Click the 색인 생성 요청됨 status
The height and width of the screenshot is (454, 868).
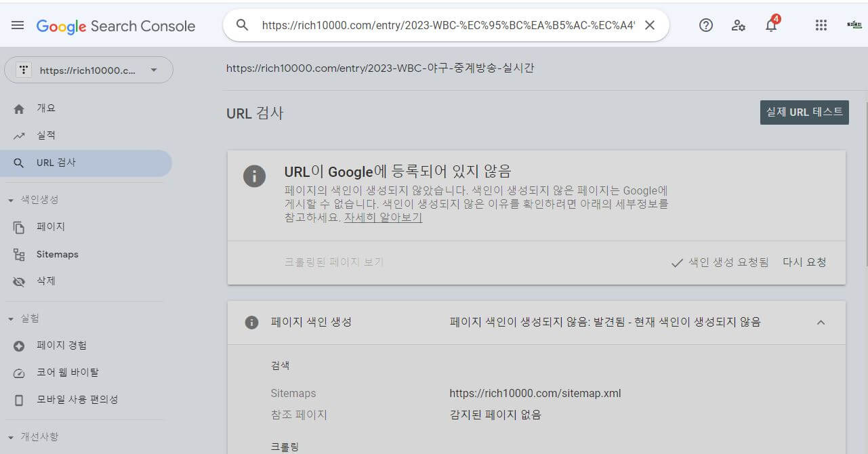click(x=720, y=262)
